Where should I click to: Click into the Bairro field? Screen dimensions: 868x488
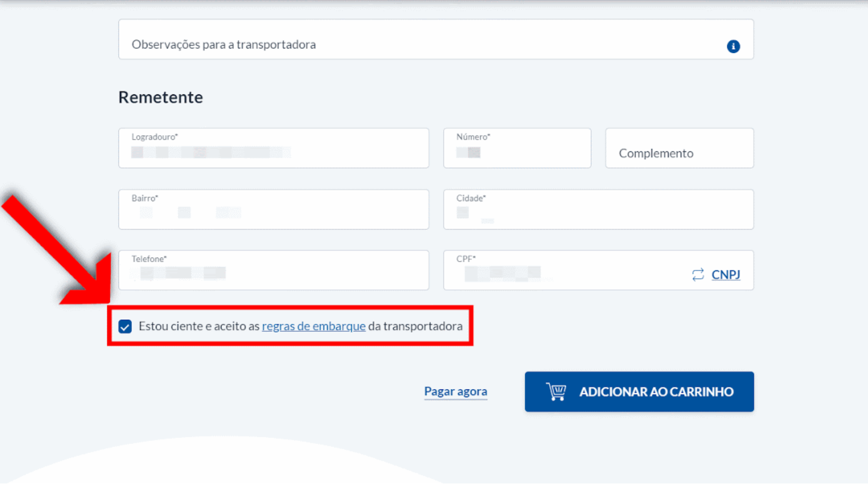(274, 209)
